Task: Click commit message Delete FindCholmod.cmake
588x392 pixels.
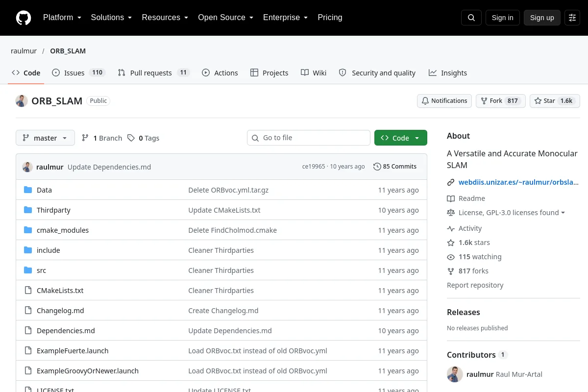Action: click(233, 230)
